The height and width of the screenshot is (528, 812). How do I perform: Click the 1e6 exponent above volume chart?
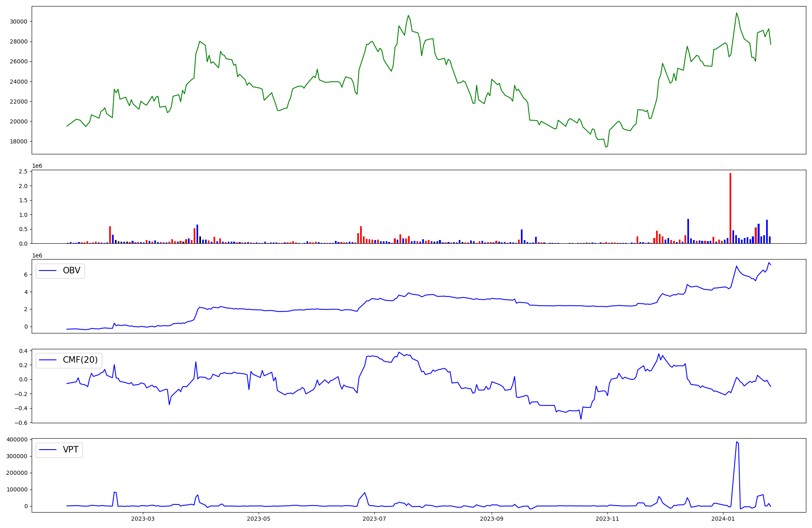pos(37,166)
